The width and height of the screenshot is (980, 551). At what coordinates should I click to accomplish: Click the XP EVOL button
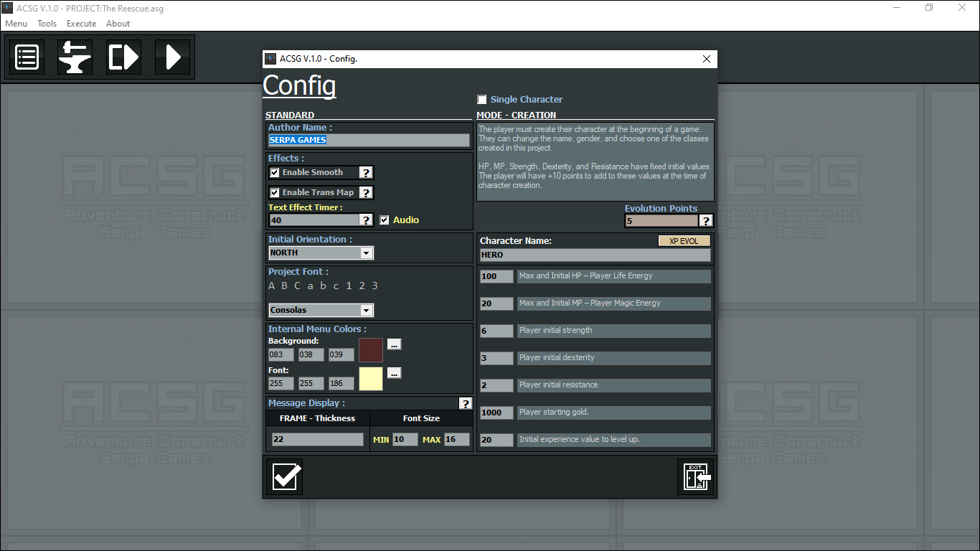pyautogui.click(x=684, y=241)
